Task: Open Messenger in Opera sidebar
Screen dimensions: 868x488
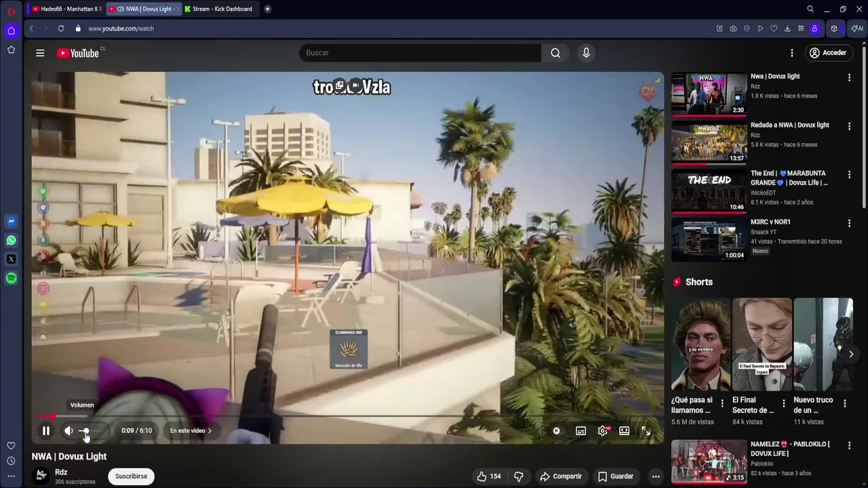Action: [x=11, y=221]
